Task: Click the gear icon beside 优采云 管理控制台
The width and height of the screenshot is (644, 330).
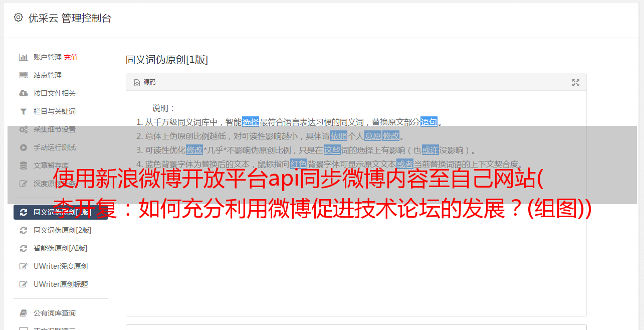Action: (x=18, y=18)
